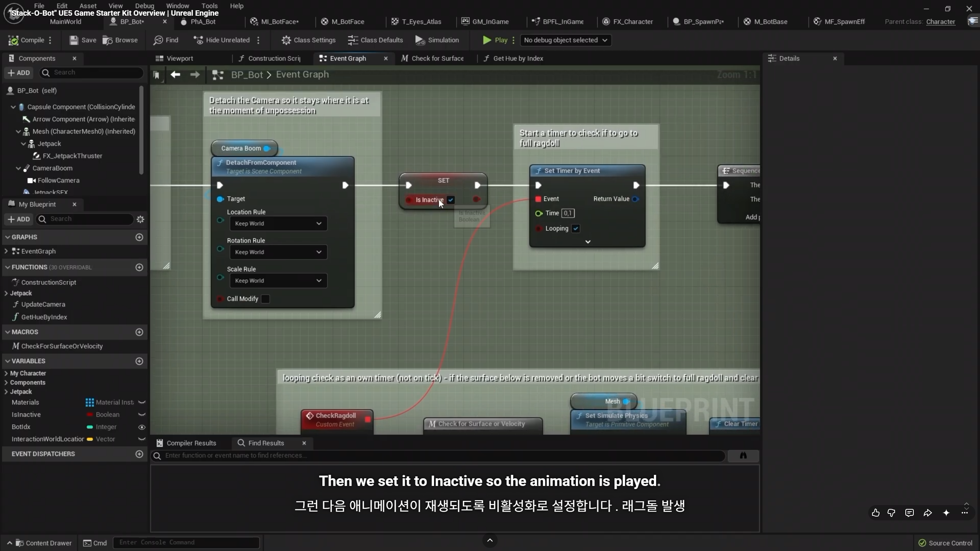This screenshot has height=551, width=980.
Task: Toggle the Looping checkbox on Set Timer
Action: click(x=576, y=228)
